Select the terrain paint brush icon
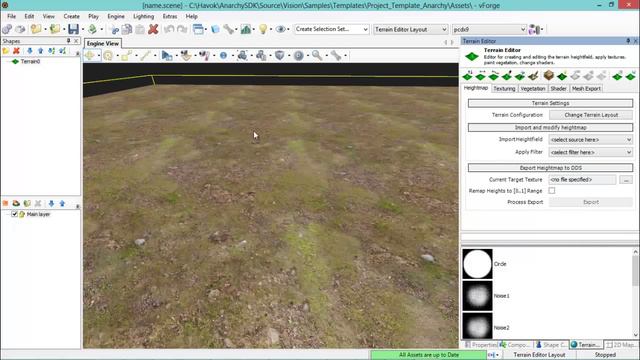Image resolution: width=640 pixels, height=360 pixels. point(507,76)
